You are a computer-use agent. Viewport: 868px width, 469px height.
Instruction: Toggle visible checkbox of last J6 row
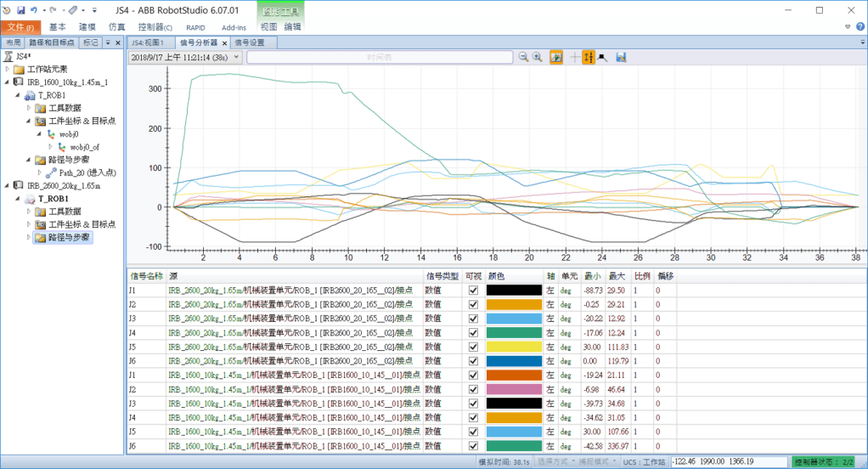tap(473, 445)
